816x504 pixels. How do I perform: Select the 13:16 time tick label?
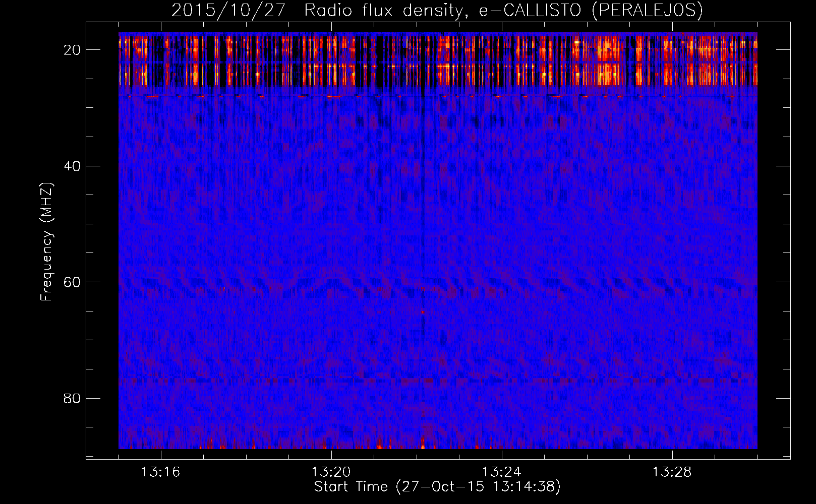[x=160, y=472]
